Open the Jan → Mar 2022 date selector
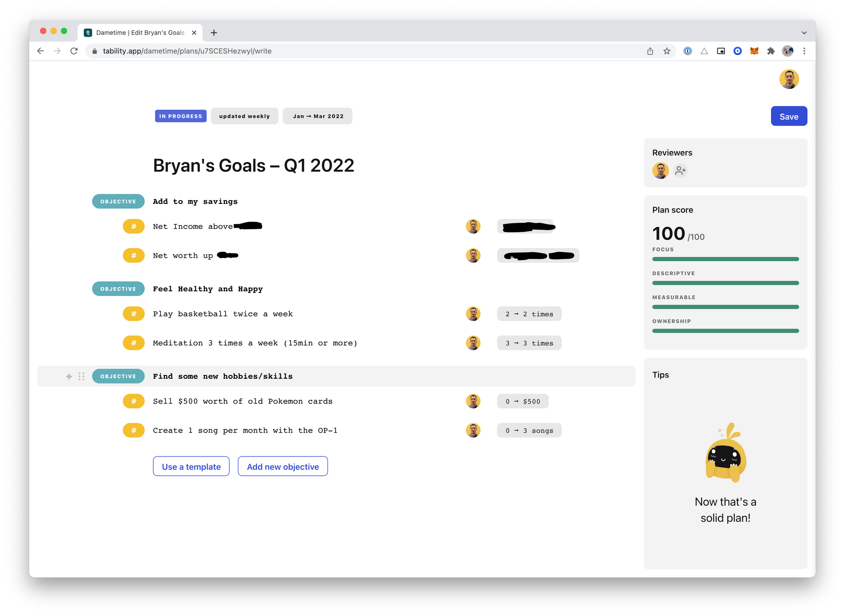Viewport: 845px width, 616px height. 318,116
